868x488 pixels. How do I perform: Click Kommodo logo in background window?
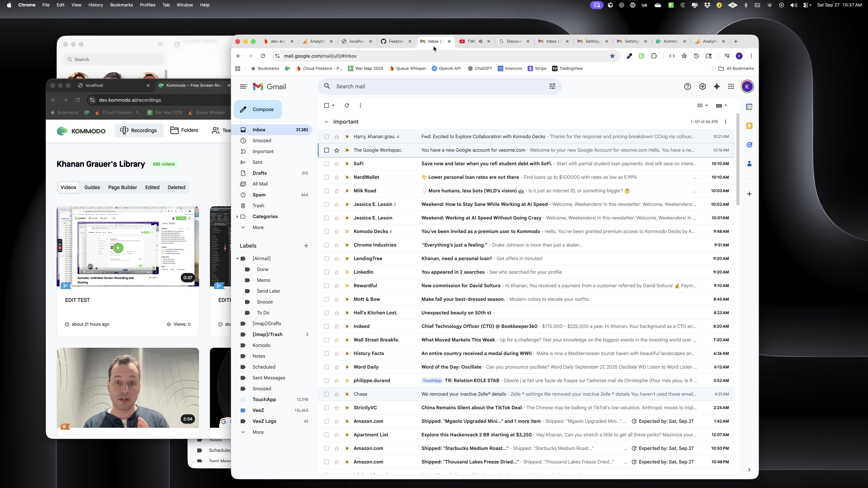tap(81, 131)
